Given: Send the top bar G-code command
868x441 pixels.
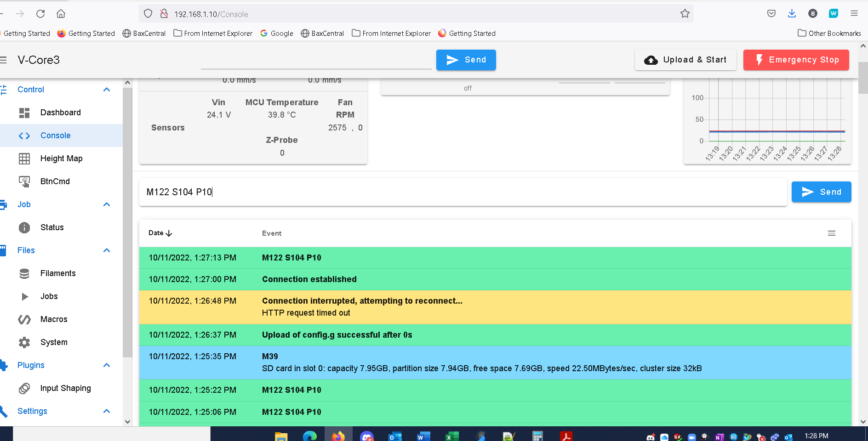Looking at the screenshot, I should (466, 60).
